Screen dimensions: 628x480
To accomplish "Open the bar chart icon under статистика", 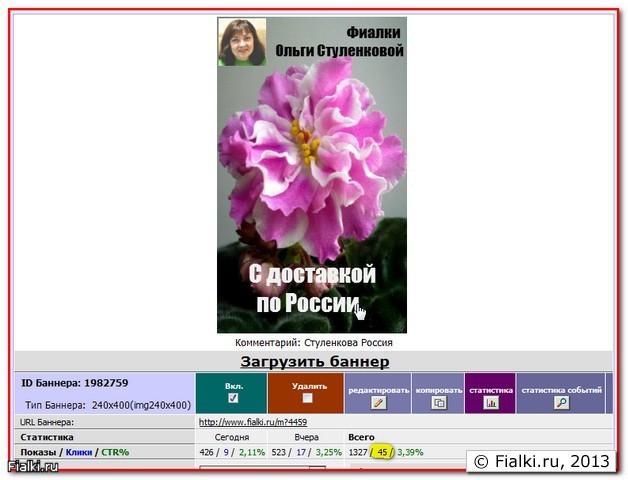I will pyautogui.click(x=491, y=402).
